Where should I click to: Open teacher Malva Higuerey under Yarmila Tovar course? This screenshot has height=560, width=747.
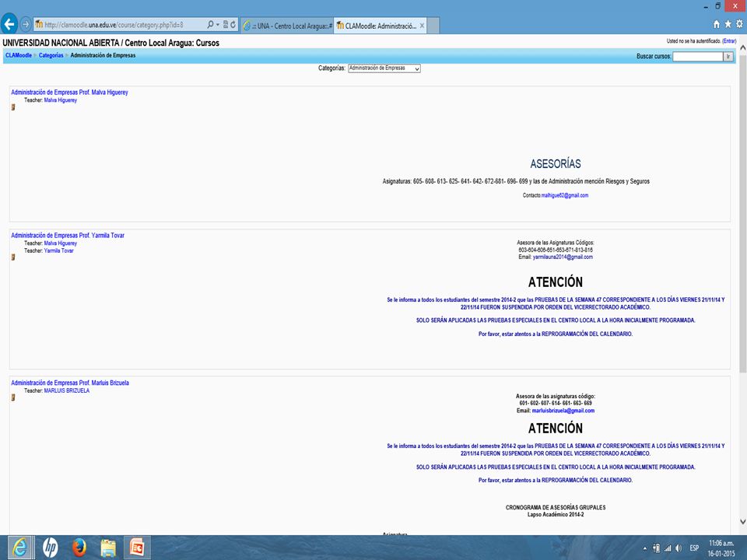61,243
